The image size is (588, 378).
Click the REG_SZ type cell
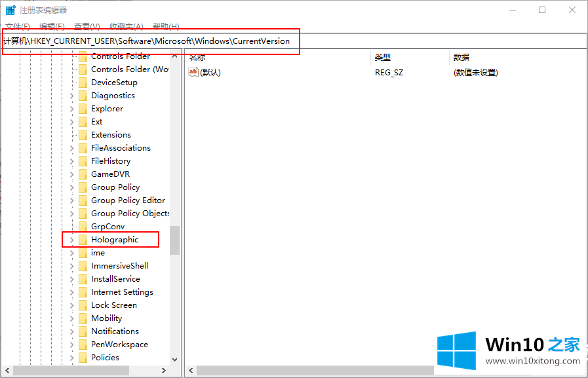tap(389, 72)
